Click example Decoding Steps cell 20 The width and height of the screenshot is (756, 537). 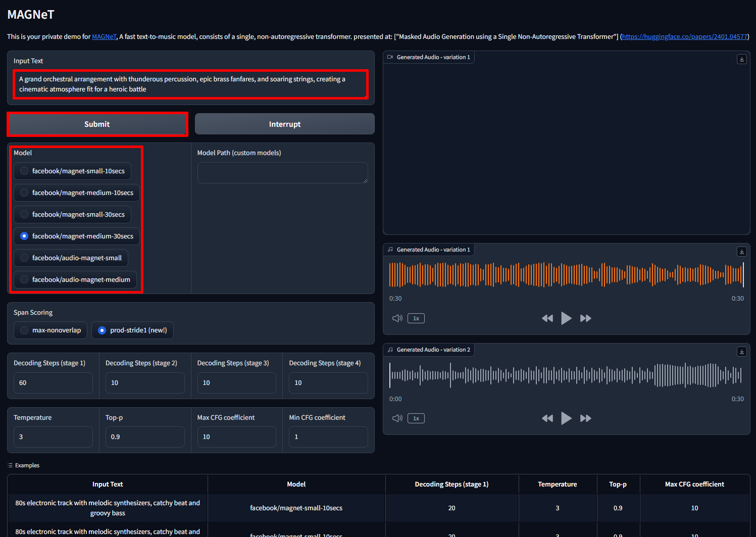coord(451,508)
